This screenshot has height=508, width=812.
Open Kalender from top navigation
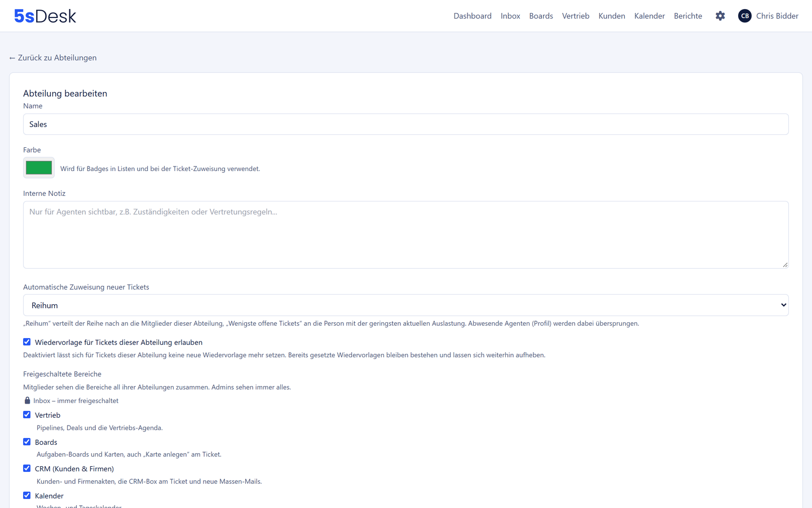(650, 16)
